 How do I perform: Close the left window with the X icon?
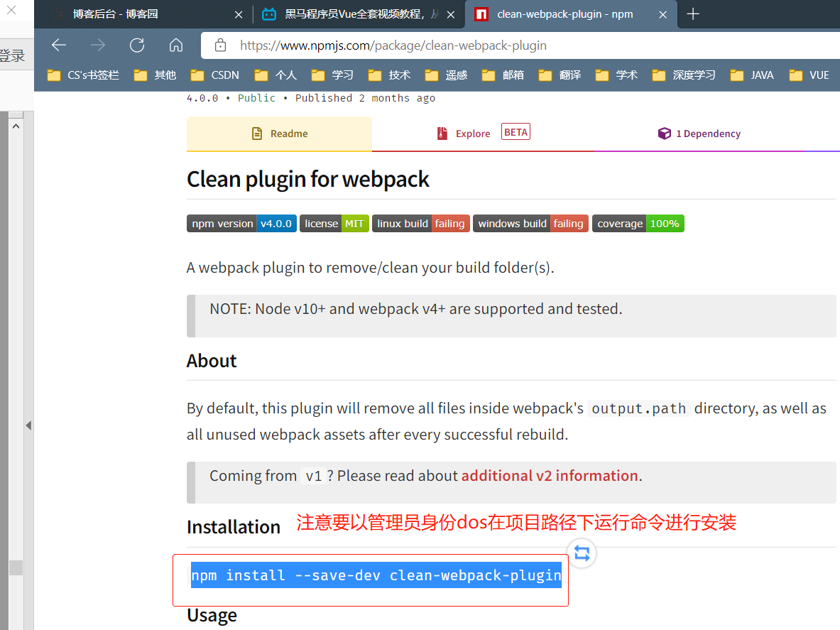[x=11, y=10]
